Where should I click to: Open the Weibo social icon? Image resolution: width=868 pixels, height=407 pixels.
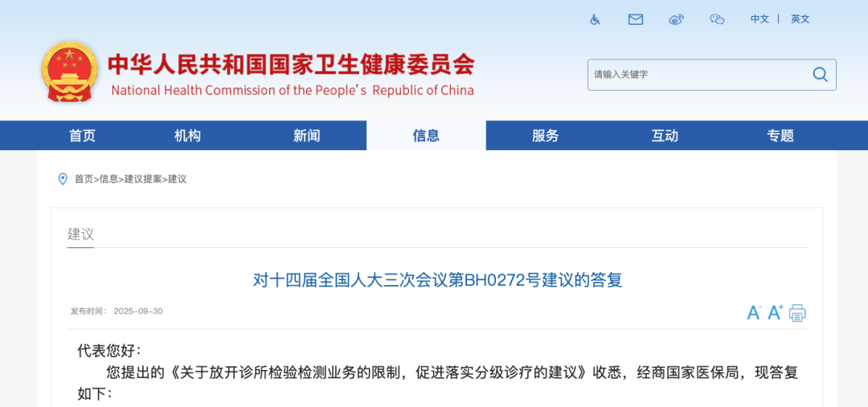[x=677, y=19]
